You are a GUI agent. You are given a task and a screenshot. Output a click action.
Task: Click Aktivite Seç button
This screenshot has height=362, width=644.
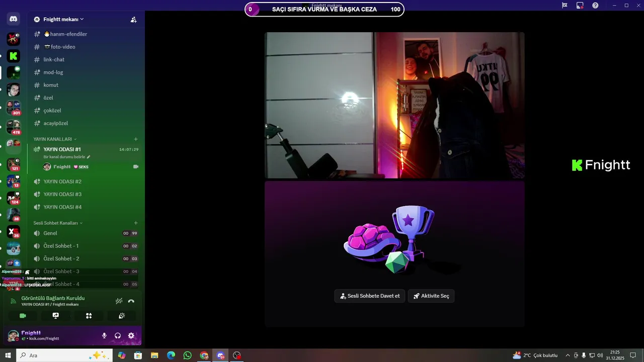(x=431, y=296)
